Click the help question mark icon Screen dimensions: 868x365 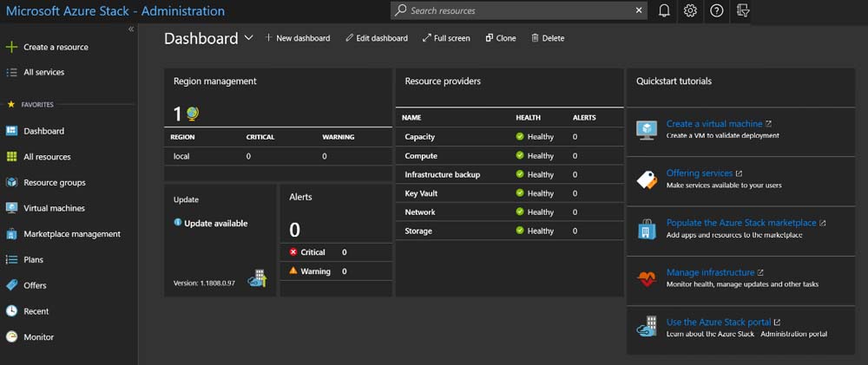716,10
